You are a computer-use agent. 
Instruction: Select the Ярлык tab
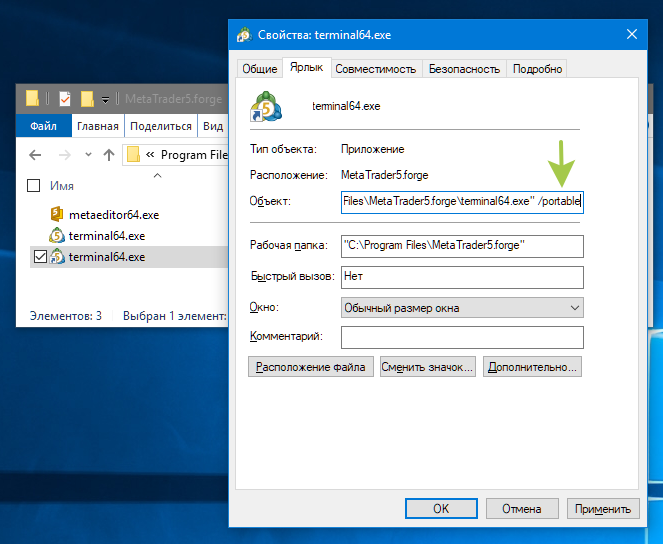pos(307,67)
